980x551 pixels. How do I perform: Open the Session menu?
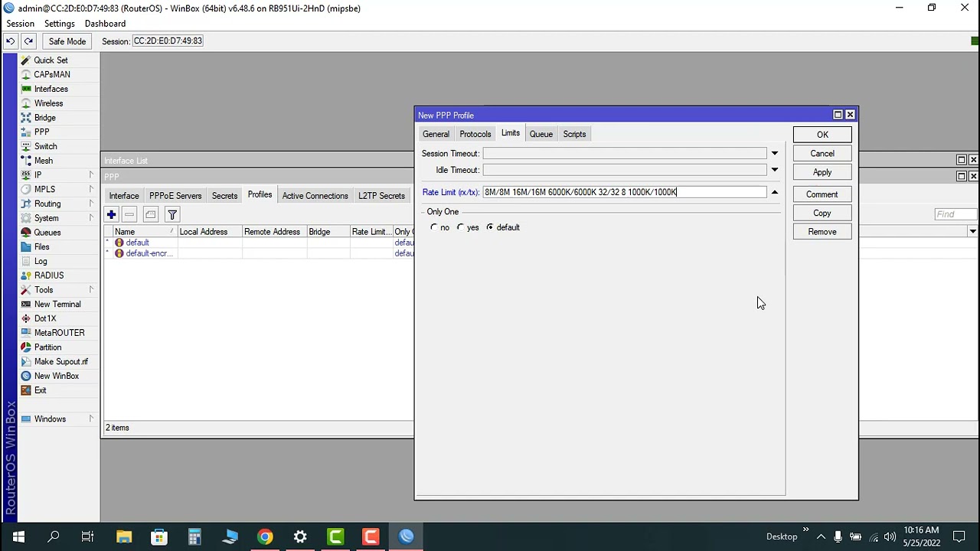(21, 24)
